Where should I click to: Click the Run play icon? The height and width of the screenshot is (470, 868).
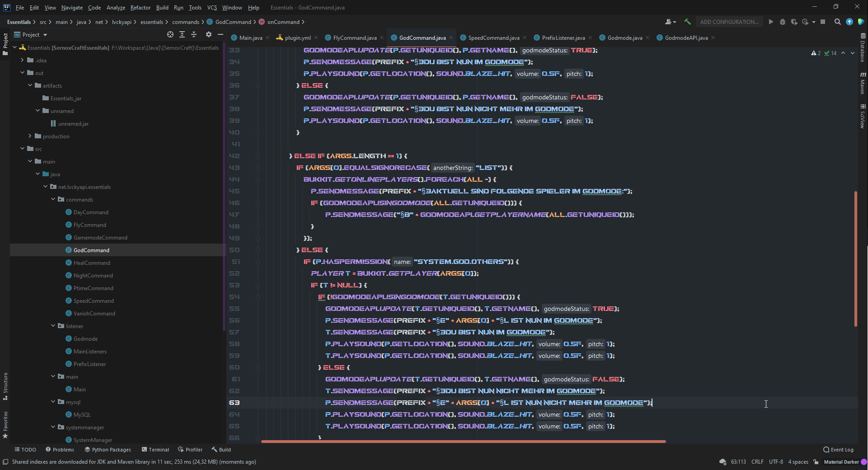coord(771,22)
